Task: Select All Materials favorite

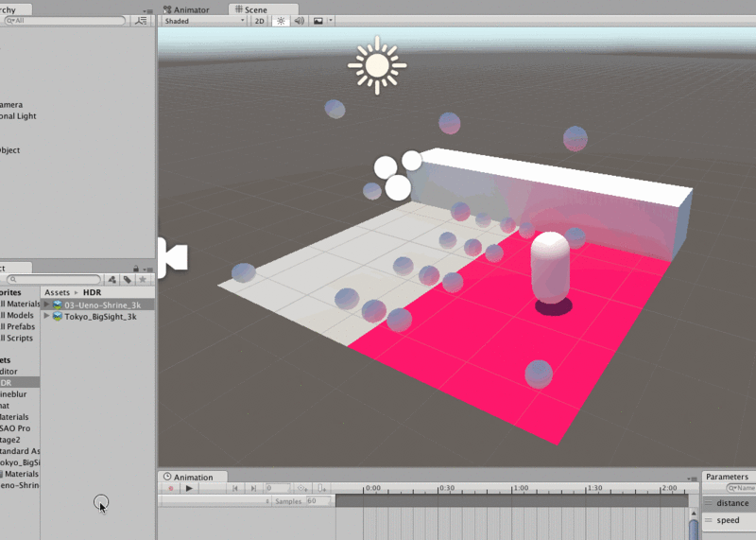Action: pyautogui.click(x=20, y=304)
